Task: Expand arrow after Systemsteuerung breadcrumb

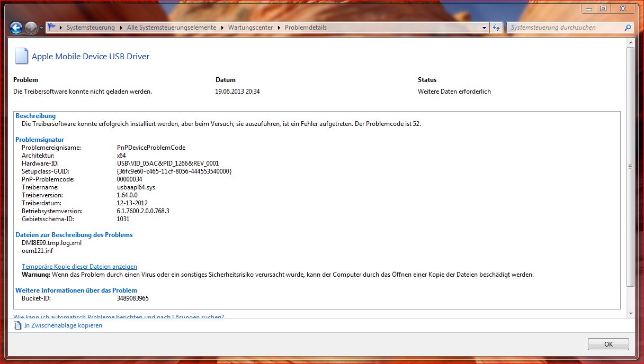Action: (121, 28)
